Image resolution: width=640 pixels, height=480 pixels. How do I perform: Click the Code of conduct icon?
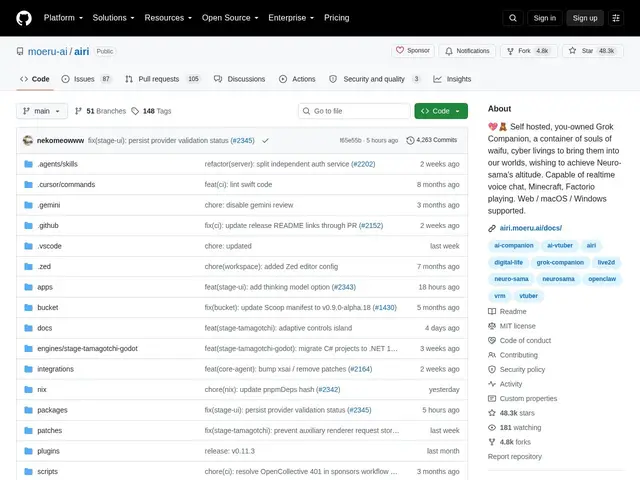(x=492, y=340)
